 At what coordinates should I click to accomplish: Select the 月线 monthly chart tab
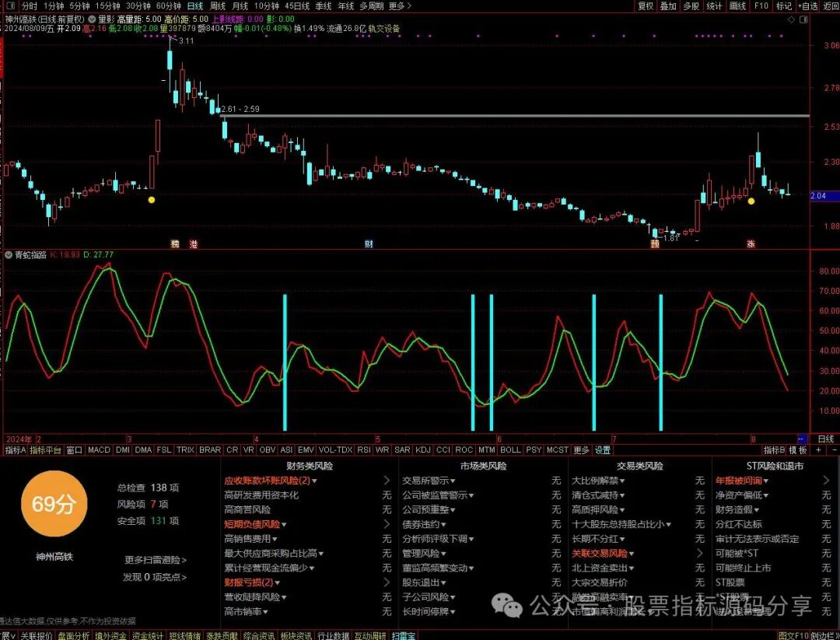[240, 6]
